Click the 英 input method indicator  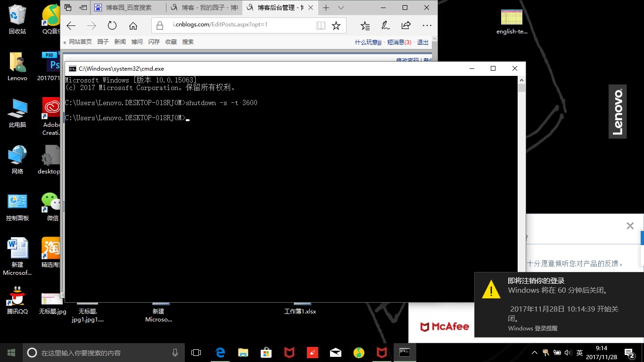579,353
